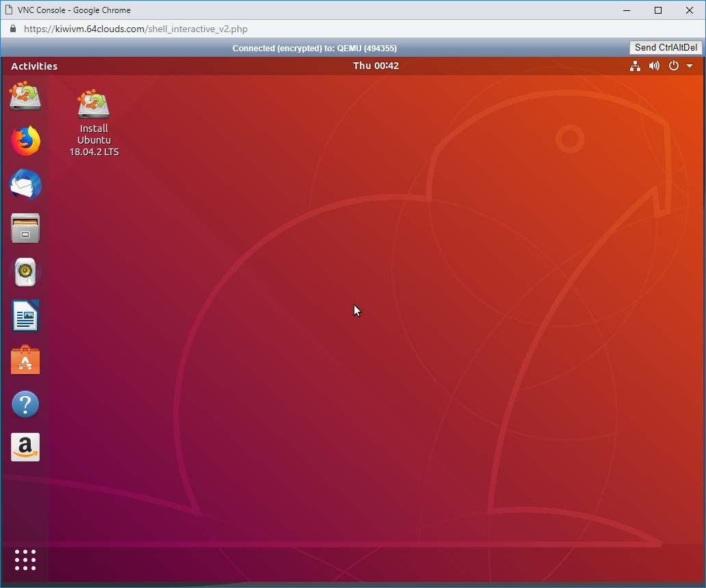Open the Help question mark icon

[x=25, y=404]
